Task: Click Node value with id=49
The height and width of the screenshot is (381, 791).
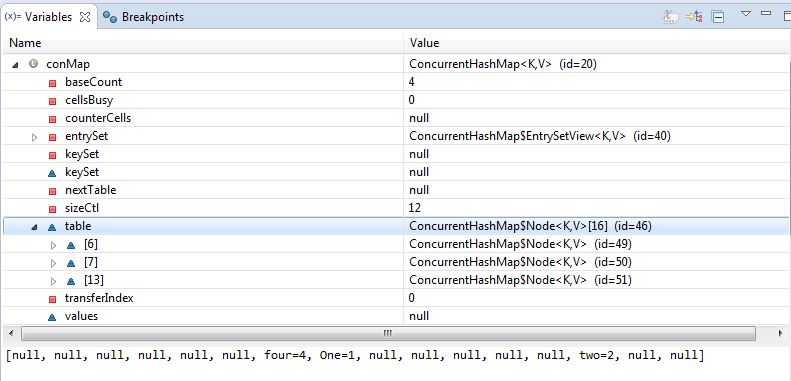Action: click(x=520, y=244)
